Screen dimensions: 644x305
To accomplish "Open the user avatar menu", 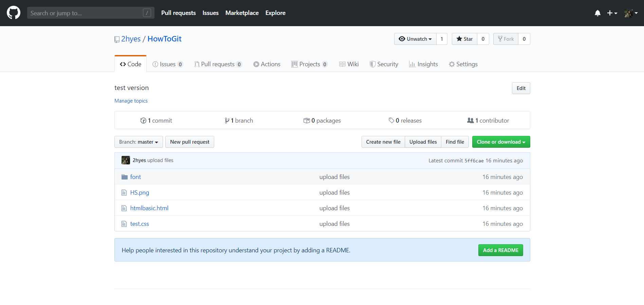I will 631,13.
